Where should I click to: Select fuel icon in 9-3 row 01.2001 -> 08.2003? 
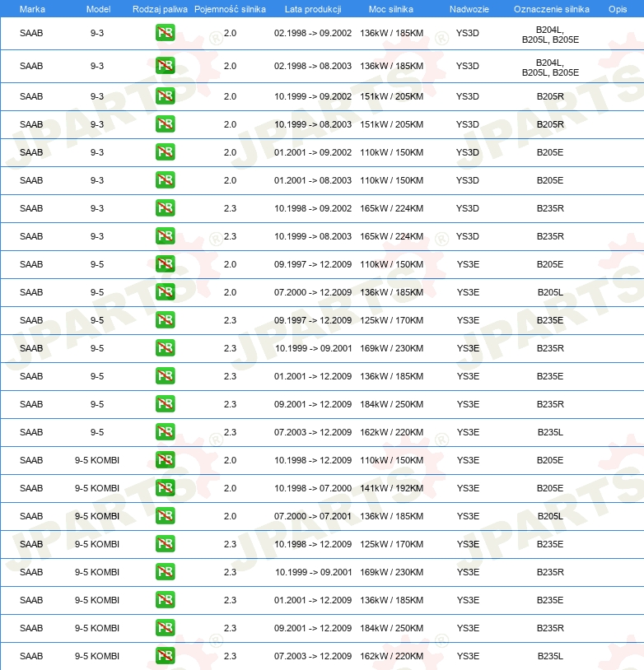[x=165, y=180]
